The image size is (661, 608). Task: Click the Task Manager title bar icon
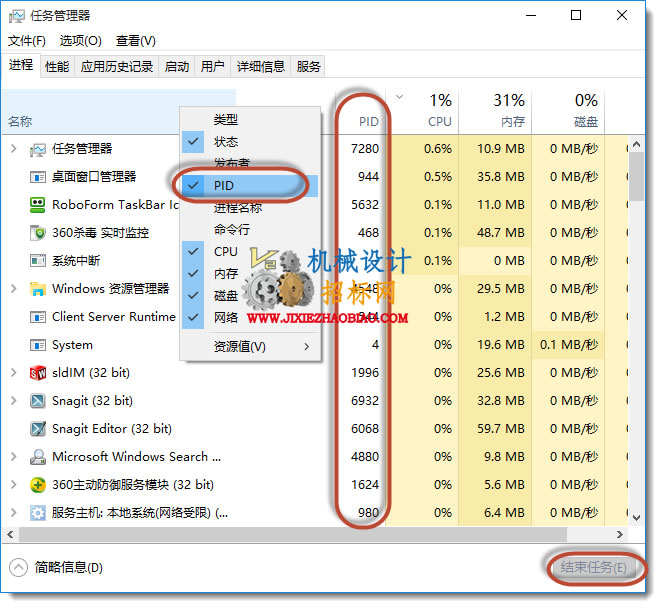[16, 16]
